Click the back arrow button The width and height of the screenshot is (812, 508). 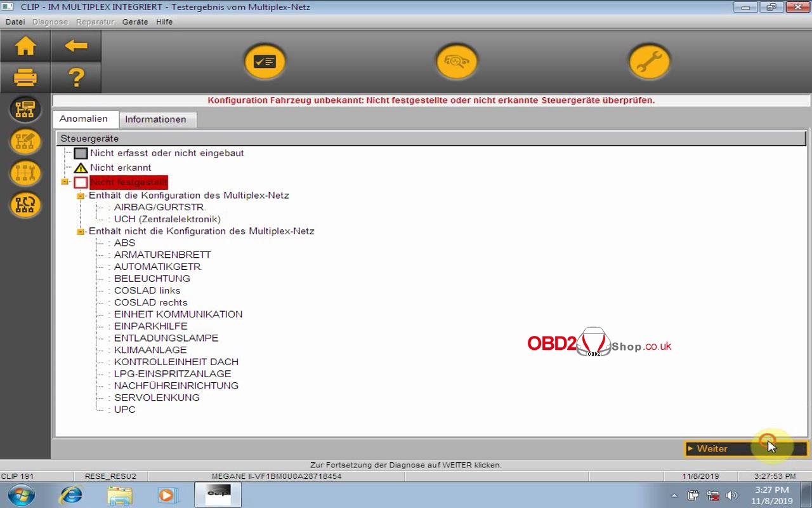[76, 46]
